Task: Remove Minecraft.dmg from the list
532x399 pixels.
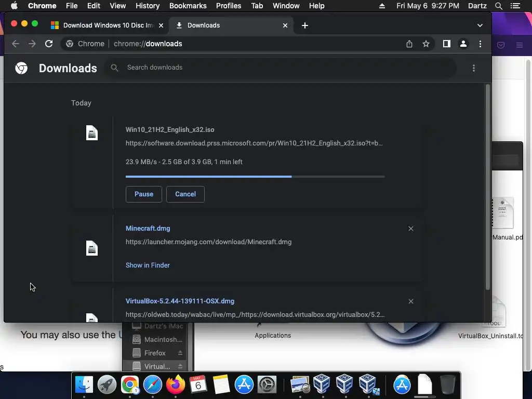Action: 411,229
